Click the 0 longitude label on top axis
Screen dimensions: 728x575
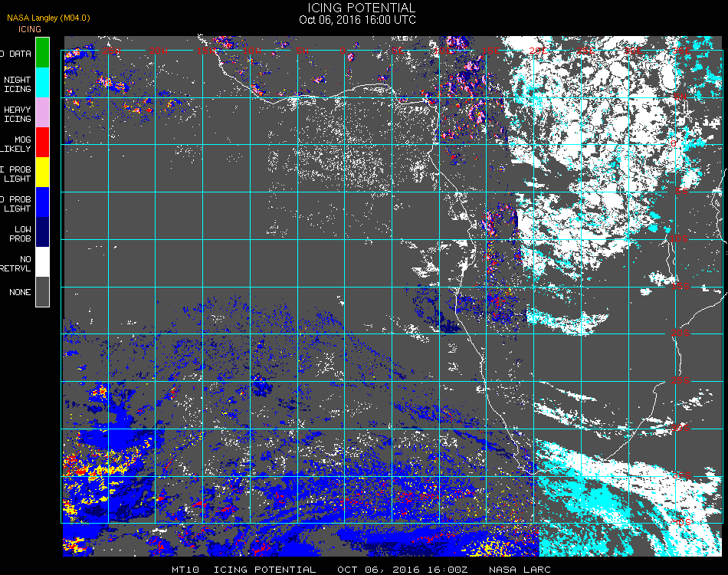(343, 50)
